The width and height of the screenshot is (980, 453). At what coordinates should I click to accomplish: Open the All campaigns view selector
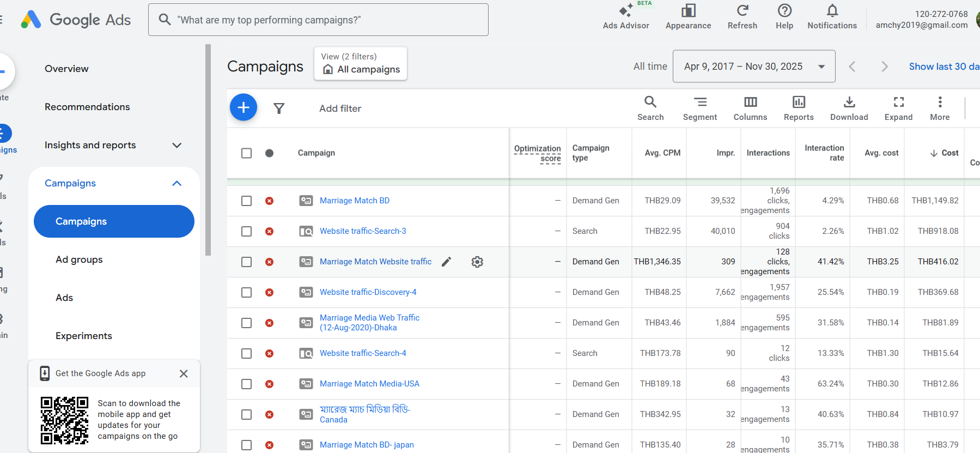pyautogui.click(x=361, y=64)
